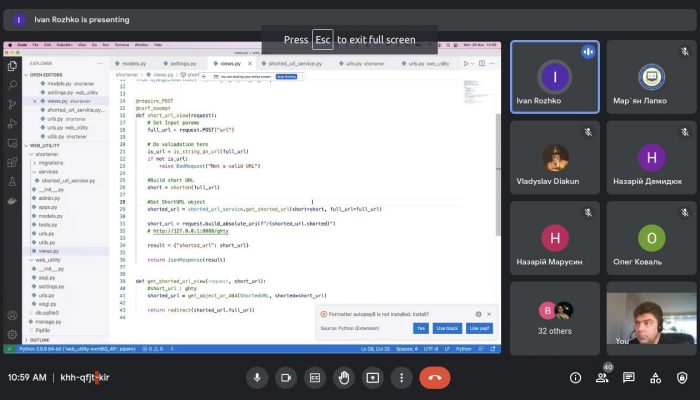Open the activities shapes icon

(656, 377)
